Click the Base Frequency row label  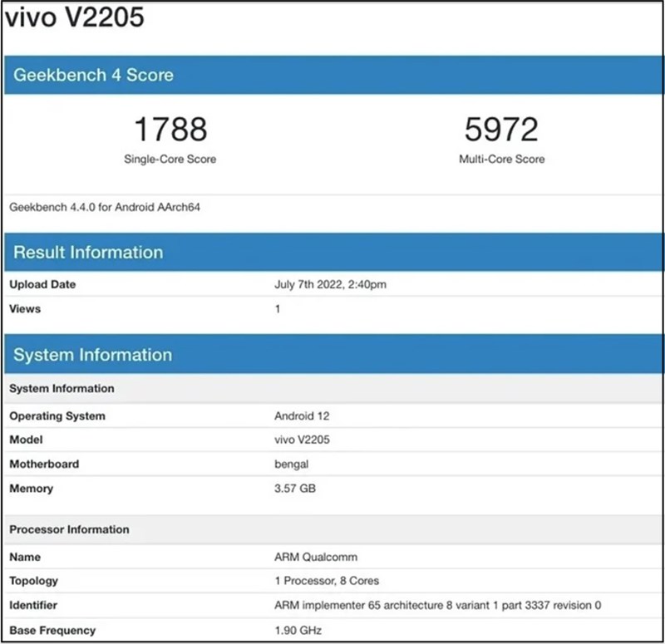pyautogui.click(x=52, y=631)
